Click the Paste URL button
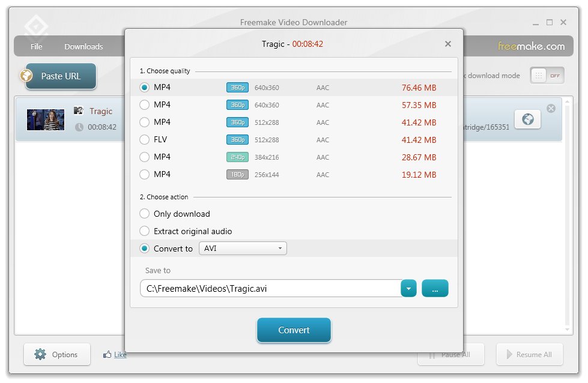The height and width of the screenshot is (383, 588). pyautogui.click(x=61, y=76)
